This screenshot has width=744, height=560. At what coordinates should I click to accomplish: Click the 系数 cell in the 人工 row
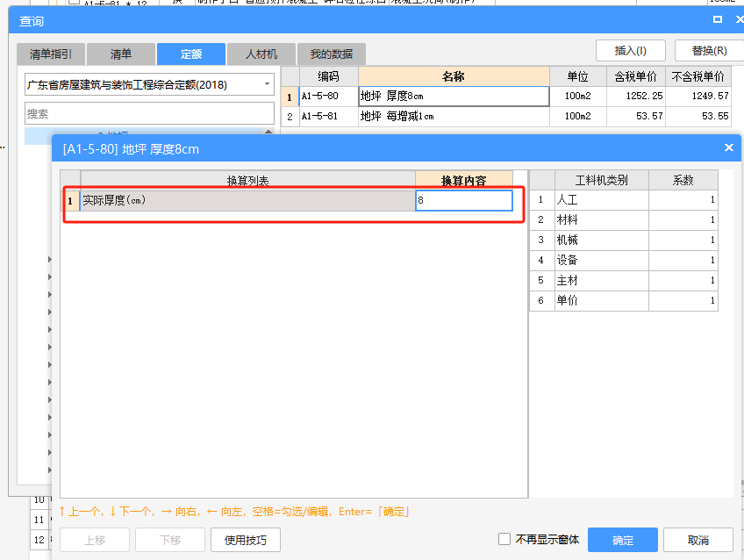click(683, 200)
